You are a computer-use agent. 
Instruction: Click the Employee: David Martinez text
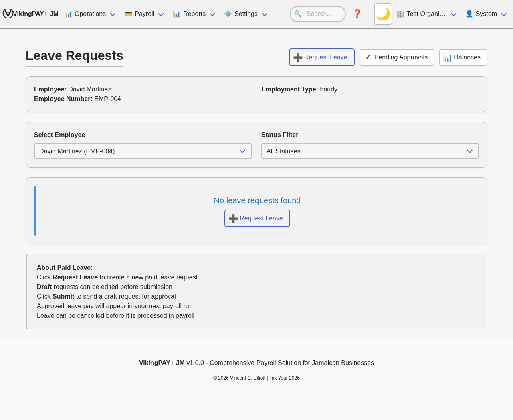click(x=73, y=89)
